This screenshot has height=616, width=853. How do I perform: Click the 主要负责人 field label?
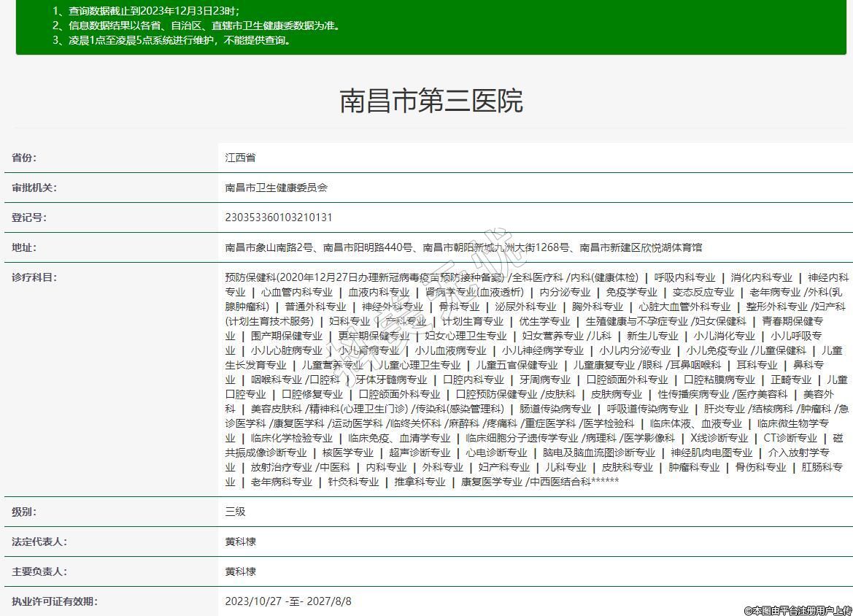click(39, 571)
